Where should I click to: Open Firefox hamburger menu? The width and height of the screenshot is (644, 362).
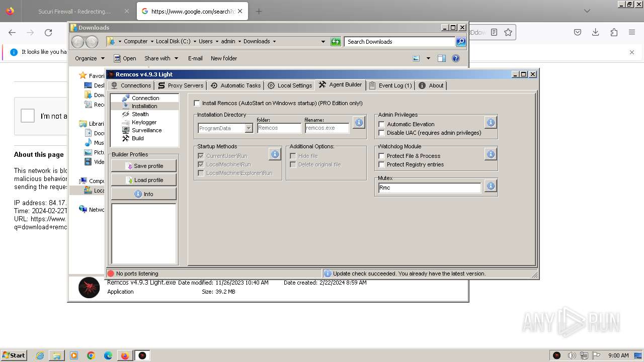tap(632, 32)
